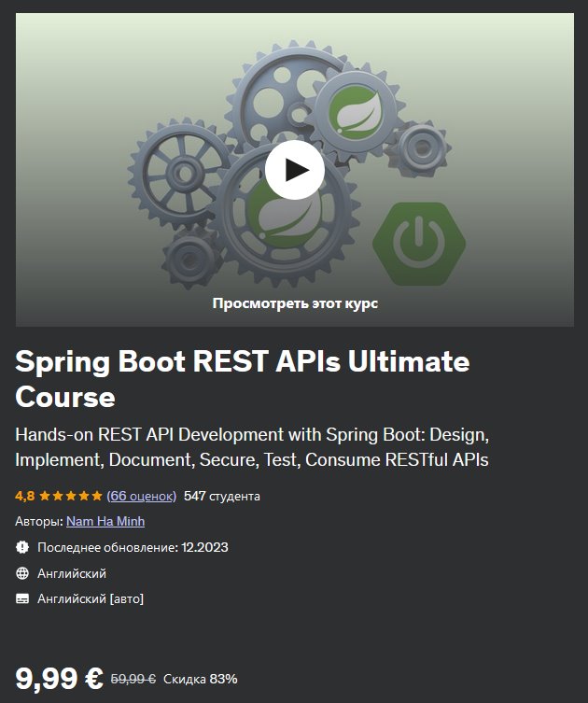Click the 4,8 rating score number

24,496
